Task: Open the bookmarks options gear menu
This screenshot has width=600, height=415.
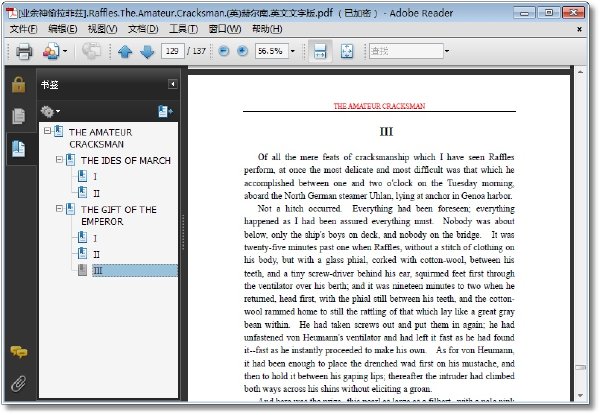Action: coord(50,112)
